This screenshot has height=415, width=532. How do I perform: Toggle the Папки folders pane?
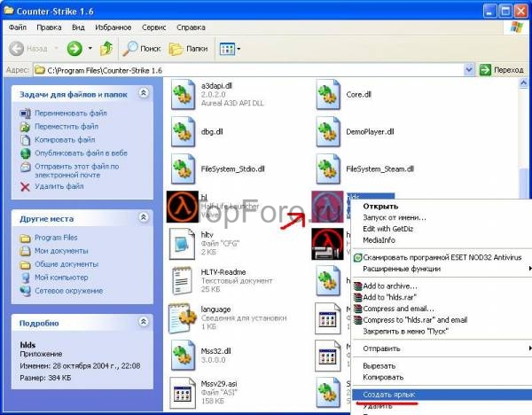click(x=188, y=49)
